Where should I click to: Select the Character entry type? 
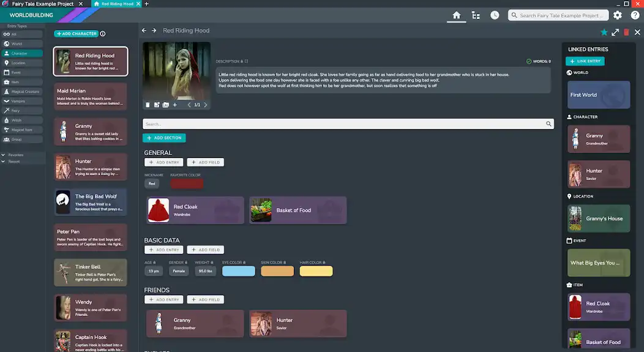click(22, 53)
